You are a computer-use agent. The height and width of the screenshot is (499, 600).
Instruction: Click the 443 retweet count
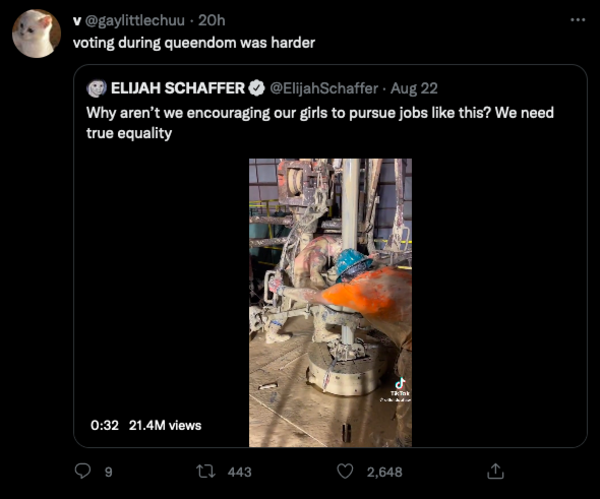[x=240, y=471]
